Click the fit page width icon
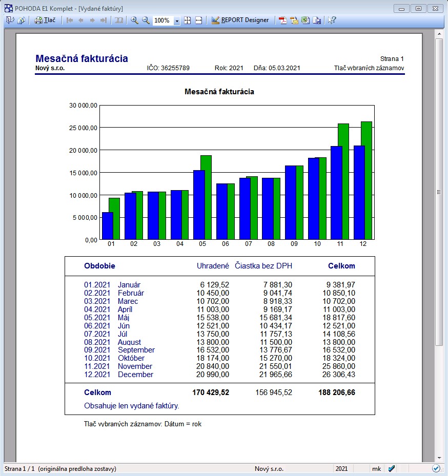 [x=198, y=20]
